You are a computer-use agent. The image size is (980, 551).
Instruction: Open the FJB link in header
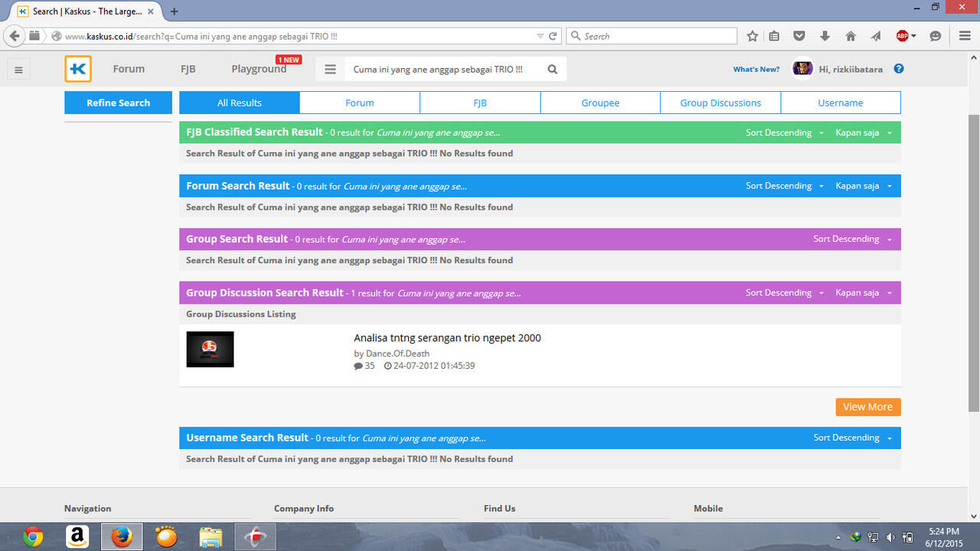[x=188, y=69]
